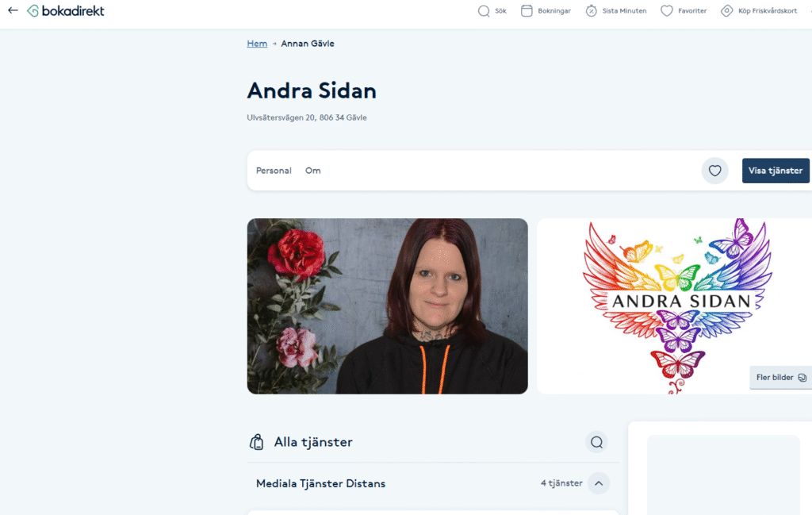Switch to the Om tab
The width and height of the screenshot is (812, 515).
312,171
